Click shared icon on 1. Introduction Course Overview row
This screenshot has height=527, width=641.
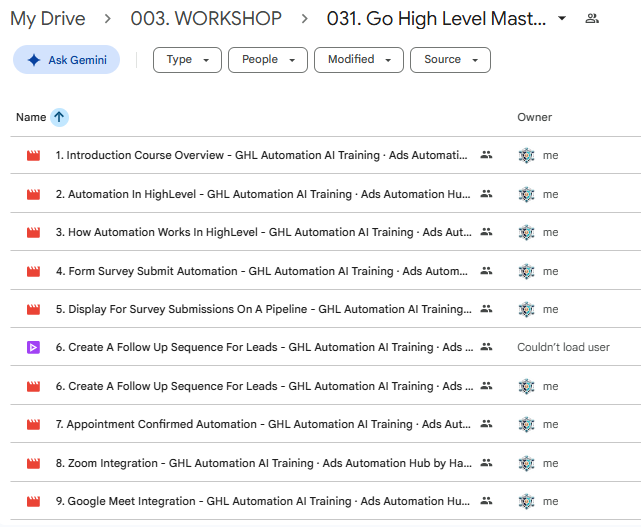486,155
